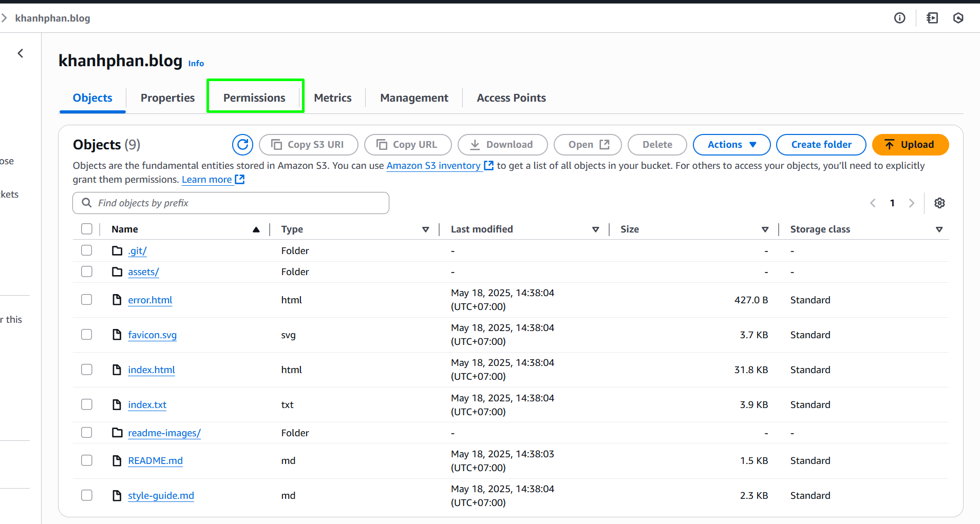980x524 pixels.
Task: Click the error.html file icon
Action: [117, 300]
